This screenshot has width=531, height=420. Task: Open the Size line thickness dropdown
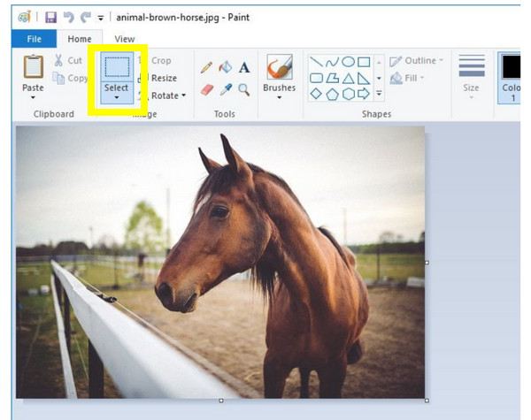pos(471,77)
